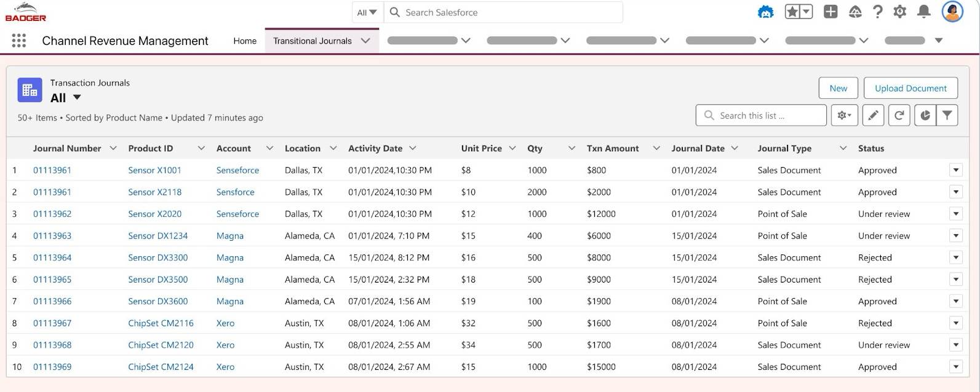Image resolution: width=980 pixels, height=392 pixels.
Task: Open the Favorites star icon
Action: pos(792,12)
